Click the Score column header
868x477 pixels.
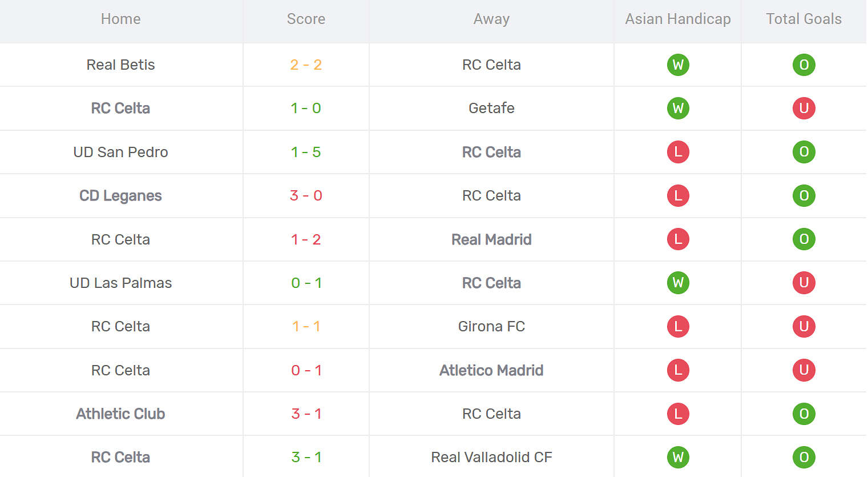coord(306,19)
